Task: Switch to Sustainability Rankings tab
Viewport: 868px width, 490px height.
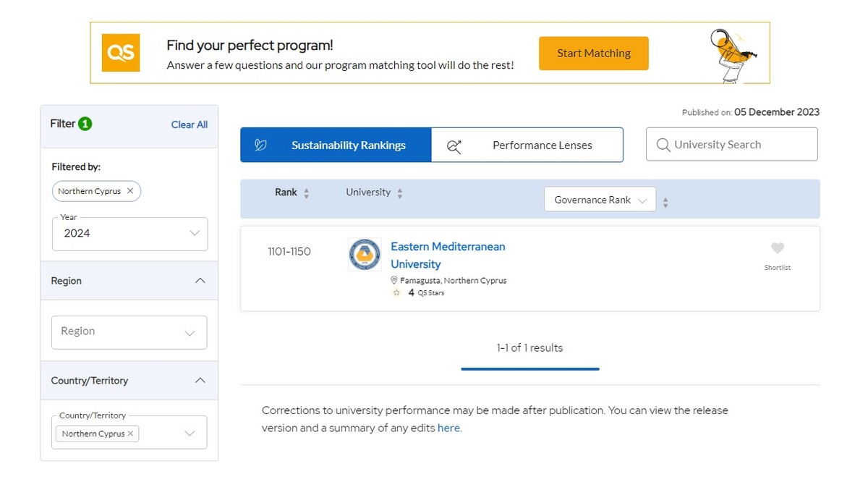Action: click(x=336, y=145)
